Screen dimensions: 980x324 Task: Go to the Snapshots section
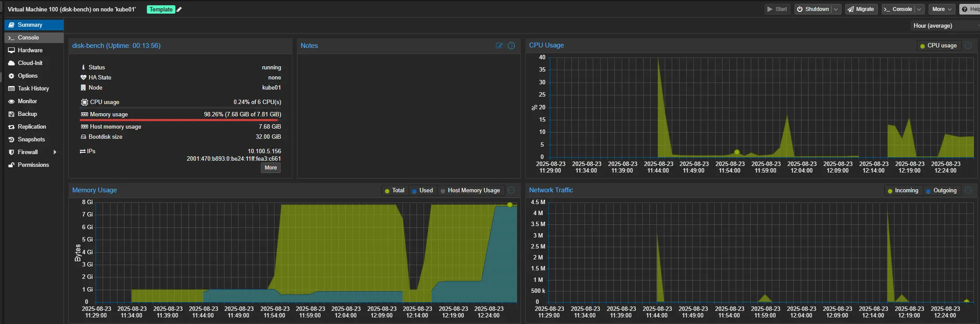[x=31, y=140]
